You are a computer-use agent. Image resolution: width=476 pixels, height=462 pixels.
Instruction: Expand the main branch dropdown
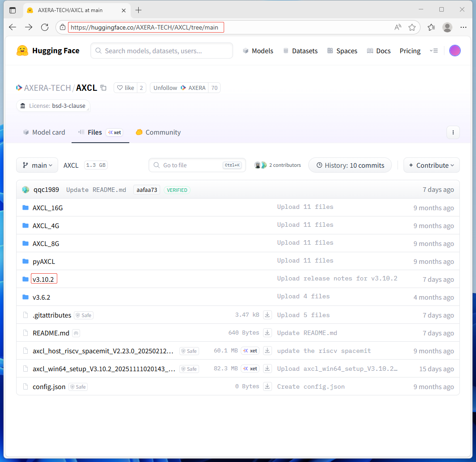[x=37, y=165]
